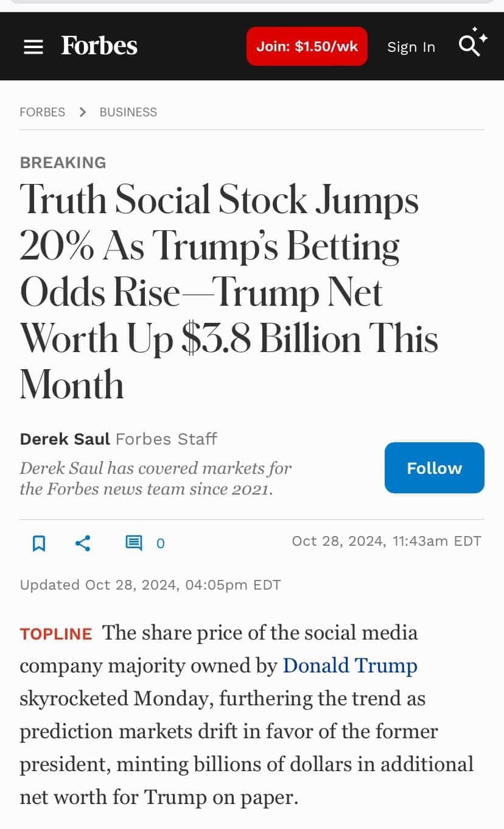Viewport: 504px width, 829px height.
Task: Follow author with the blue Follow button
Action: (434, 468)
